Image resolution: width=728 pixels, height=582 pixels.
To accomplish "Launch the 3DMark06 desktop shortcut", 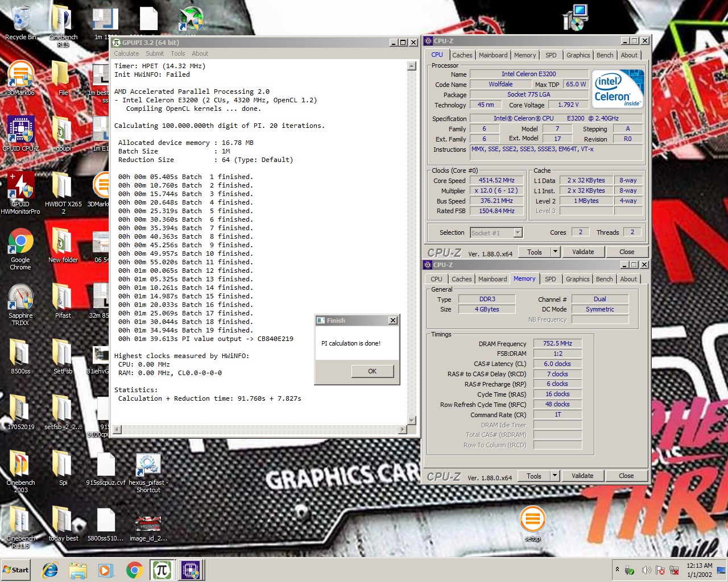I will [20, 78].
